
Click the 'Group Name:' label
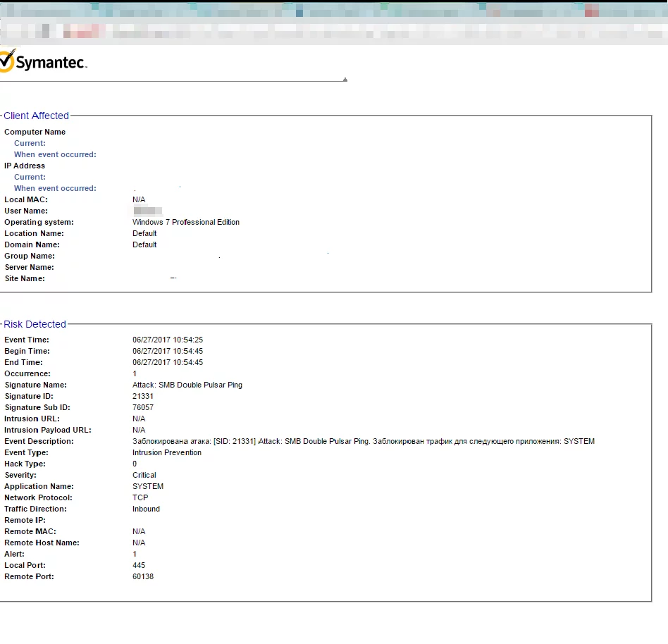coord(30,256)
